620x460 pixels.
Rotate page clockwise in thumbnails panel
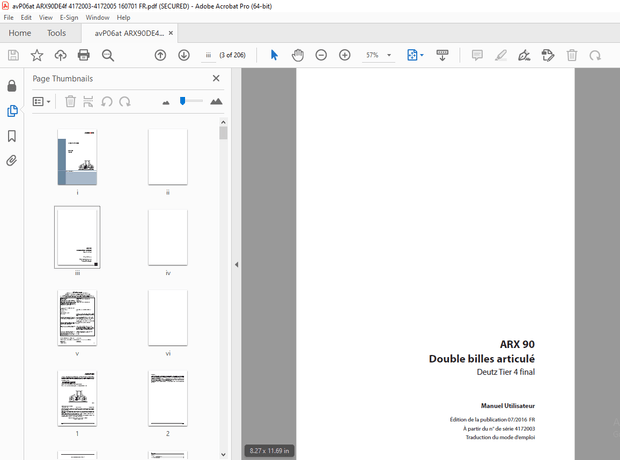(125, 102)
